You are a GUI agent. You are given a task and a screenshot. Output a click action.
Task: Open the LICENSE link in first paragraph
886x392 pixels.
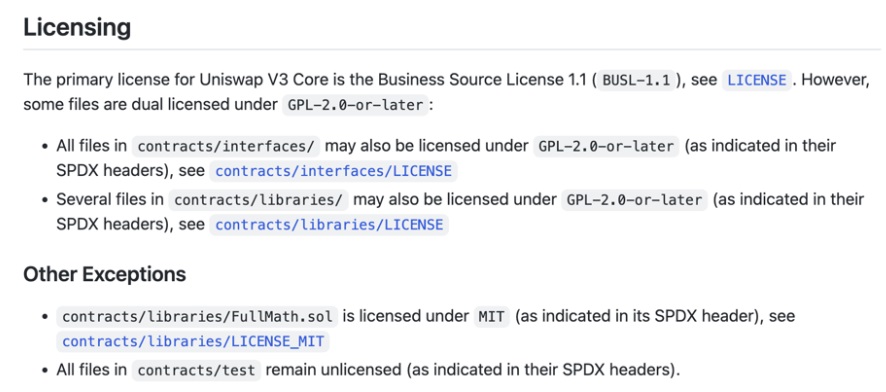(757, 81)
